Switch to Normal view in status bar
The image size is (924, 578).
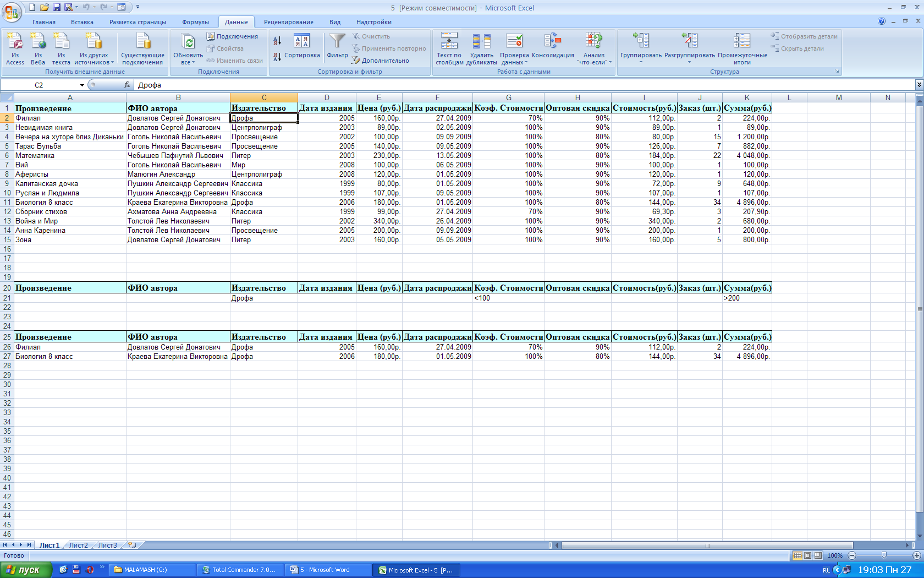pos(798,555)
